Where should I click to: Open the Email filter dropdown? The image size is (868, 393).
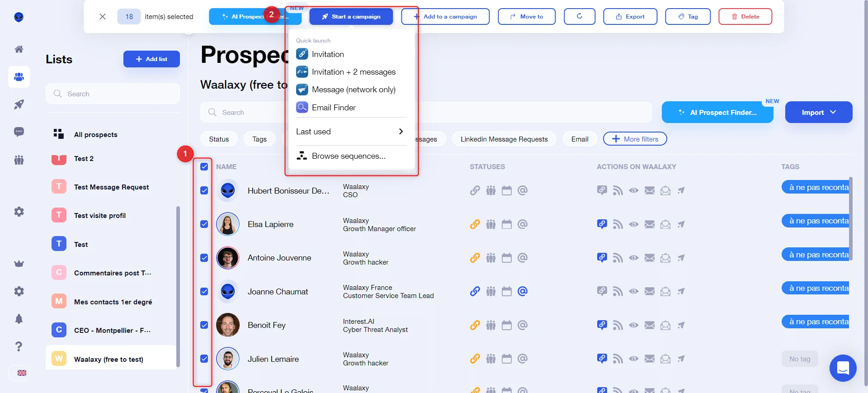coord(580,139)
